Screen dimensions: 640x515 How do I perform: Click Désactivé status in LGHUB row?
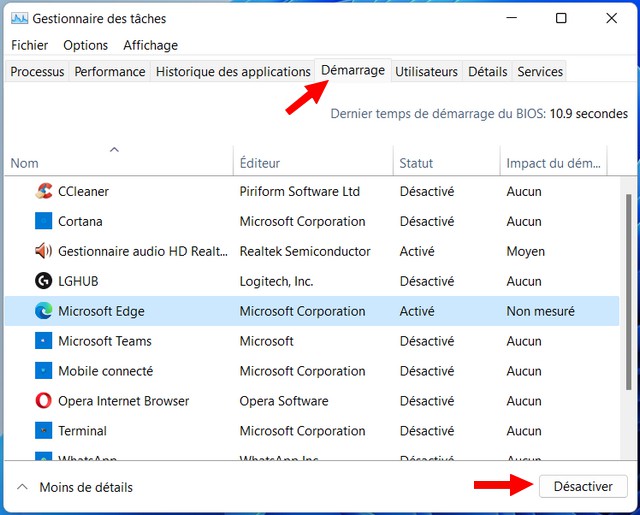(427, 281)
